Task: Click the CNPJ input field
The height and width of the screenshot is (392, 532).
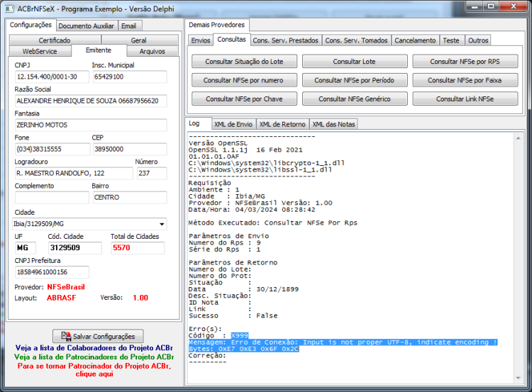Action: coord(52,77)
